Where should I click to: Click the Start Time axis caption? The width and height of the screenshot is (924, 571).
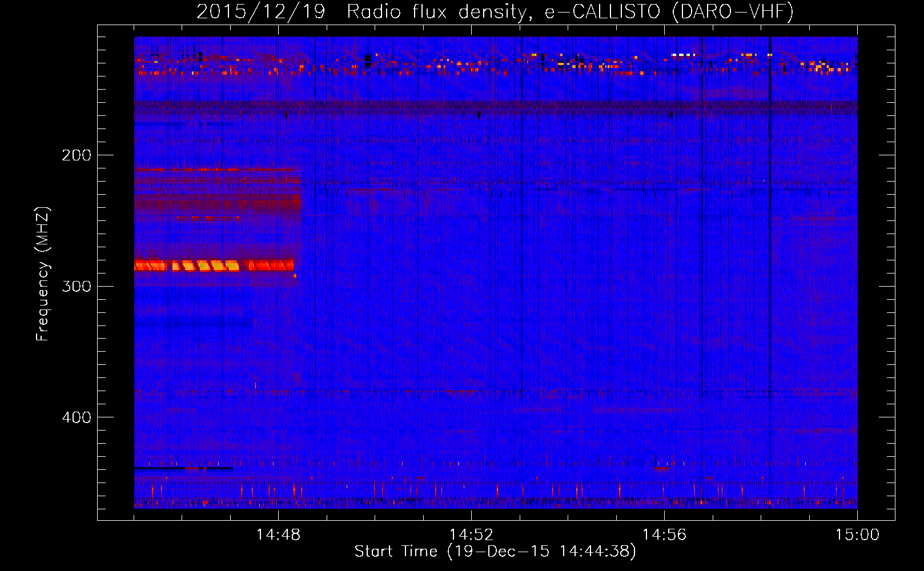pos(495,552)
